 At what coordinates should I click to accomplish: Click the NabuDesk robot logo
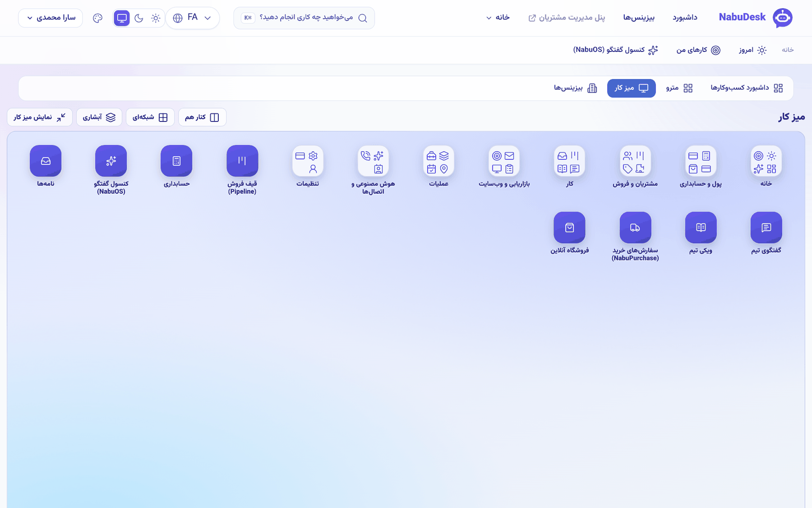click(782, 18)
